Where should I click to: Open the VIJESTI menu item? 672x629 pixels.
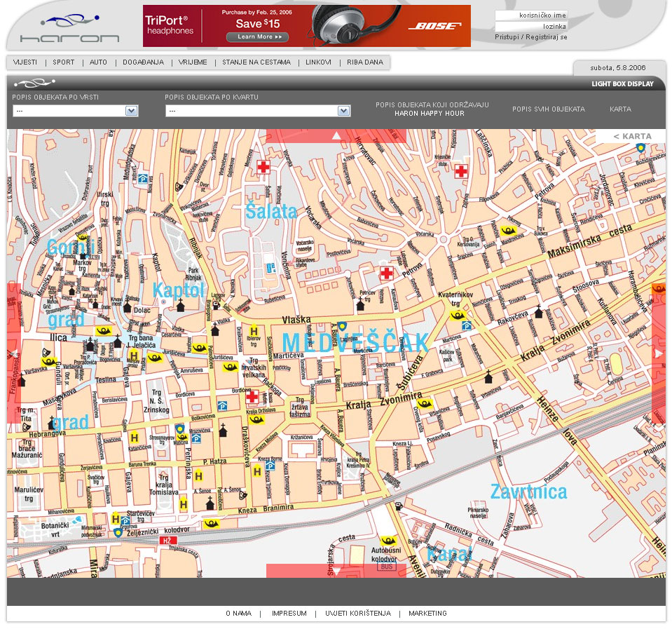(x=25, y=62)
